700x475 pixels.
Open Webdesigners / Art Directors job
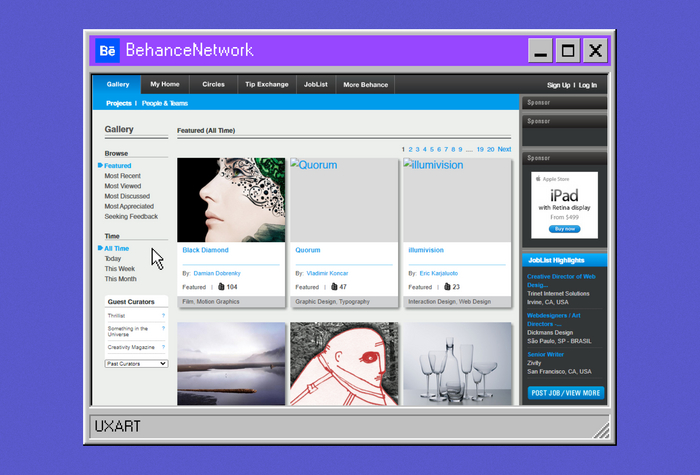tap(554, 320)
